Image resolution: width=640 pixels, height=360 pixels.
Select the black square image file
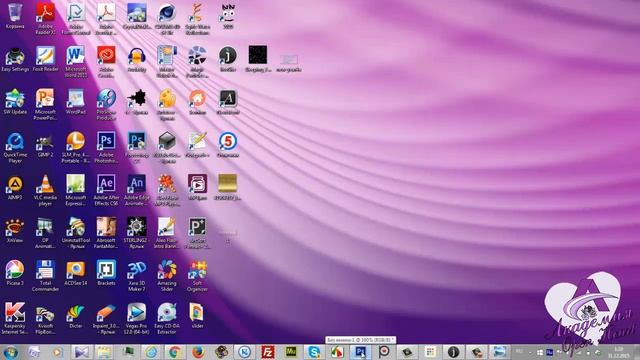click(258, 59)
